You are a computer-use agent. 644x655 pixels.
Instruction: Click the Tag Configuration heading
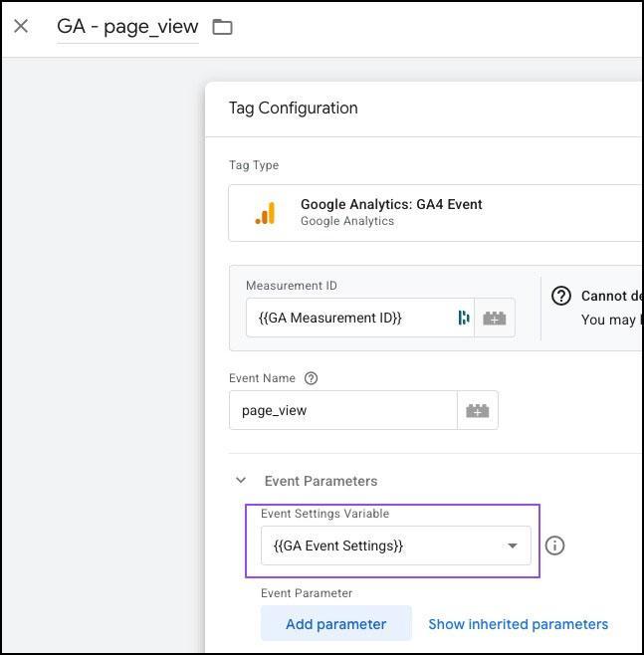(x=294, y=109)
